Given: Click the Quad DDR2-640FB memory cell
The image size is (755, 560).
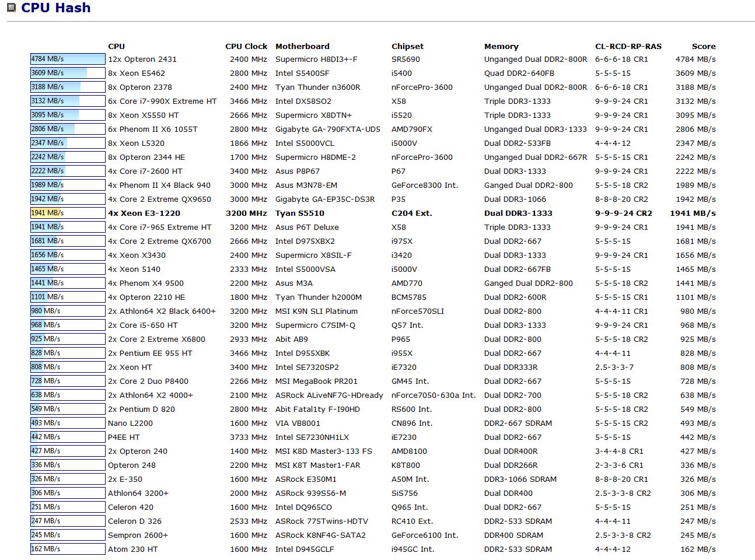Looking at the screenshot, I should coord(519,73).
